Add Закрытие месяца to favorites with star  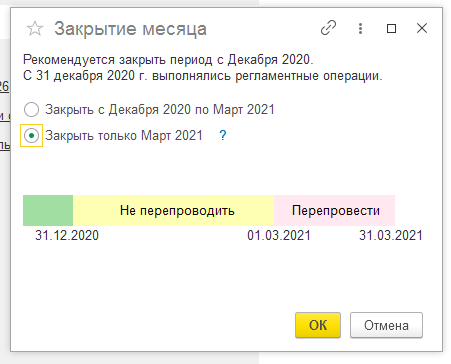[35, 29]
